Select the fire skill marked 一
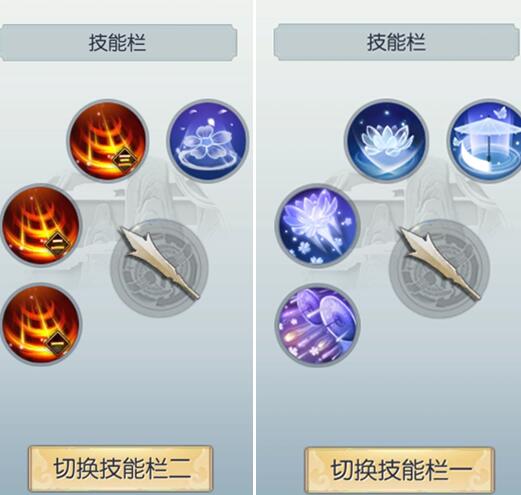This screenshot has width=521, height=495. [41, 324]
